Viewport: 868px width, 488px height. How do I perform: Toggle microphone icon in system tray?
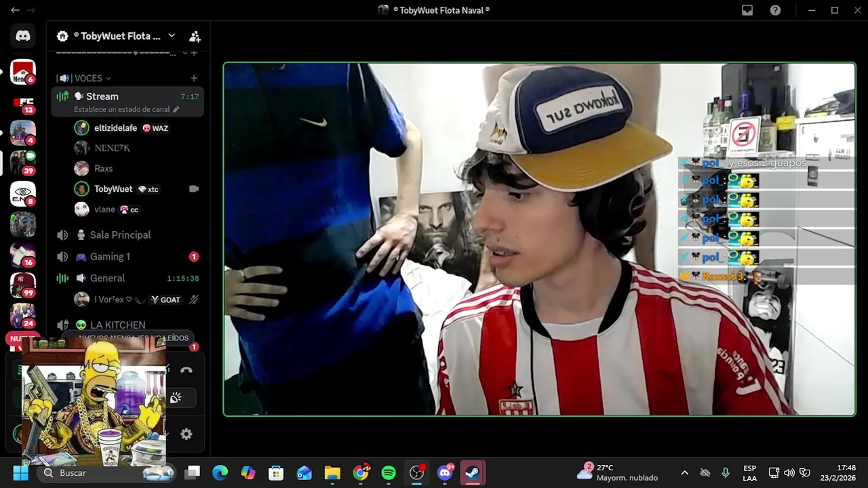point(726,473)
